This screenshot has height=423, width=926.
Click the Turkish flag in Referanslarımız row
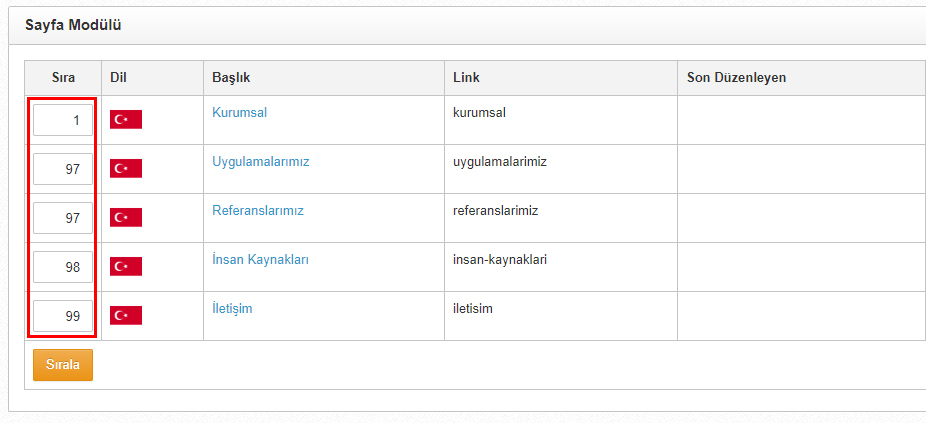pyautogui.click(x=126, y=217)
